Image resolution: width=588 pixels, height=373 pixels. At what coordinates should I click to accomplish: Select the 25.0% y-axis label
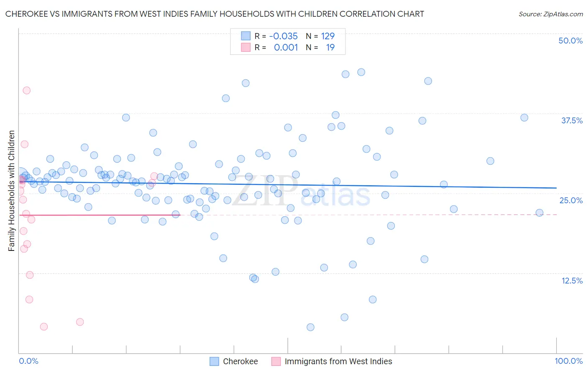click(571, 200)
